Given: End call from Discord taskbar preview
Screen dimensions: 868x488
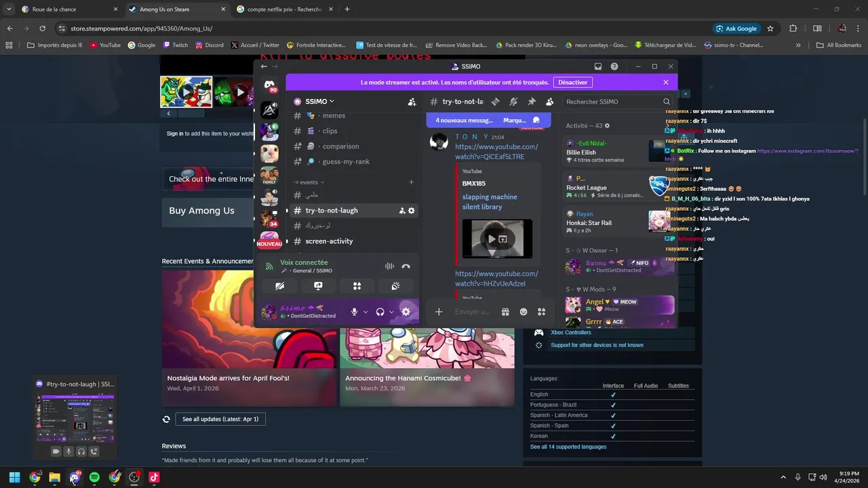Looking at the screenshot, I should click(94, 451).
